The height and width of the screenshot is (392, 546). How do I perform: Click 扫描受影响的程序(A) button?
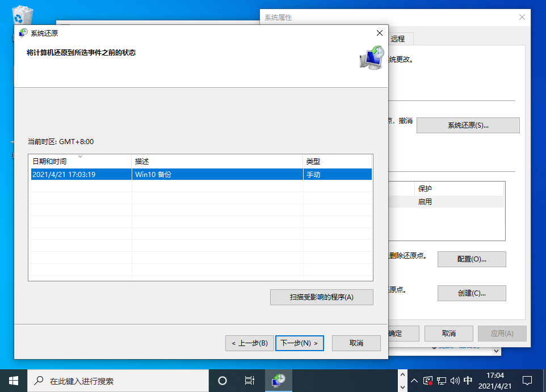[321, 297]
